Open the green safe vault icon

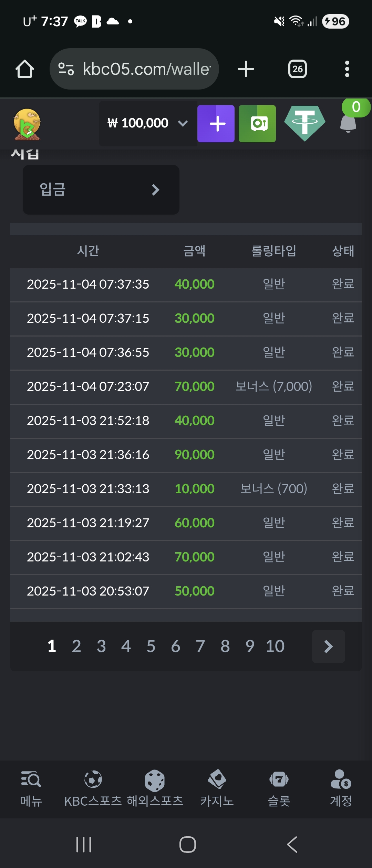coord(257,124)
